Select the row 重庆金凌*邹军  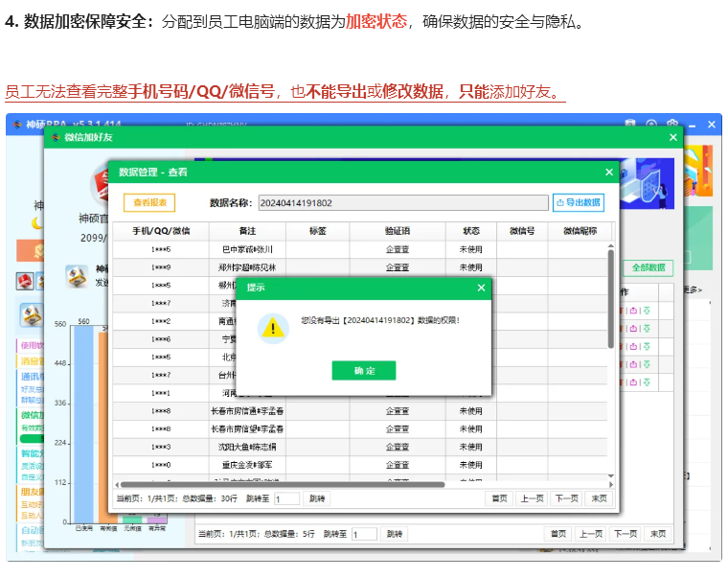(x=360, y=465)
